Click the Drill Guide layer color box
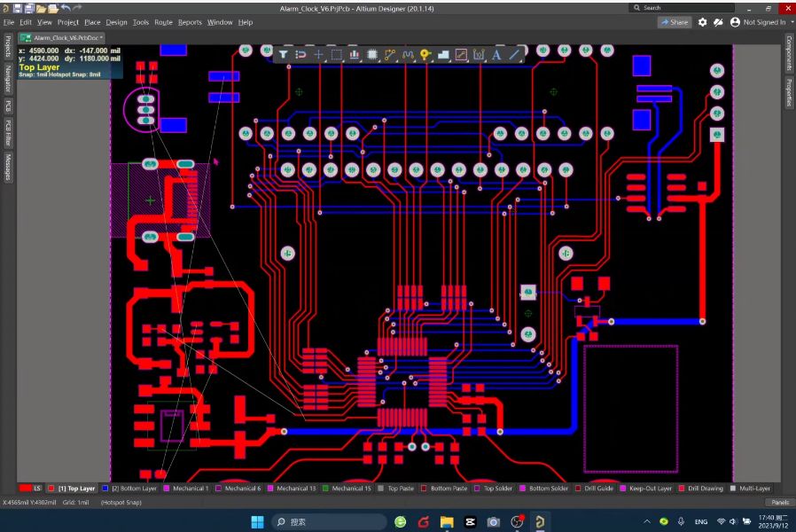Screen dimensions: 796x532 click(x=578, y=489)
